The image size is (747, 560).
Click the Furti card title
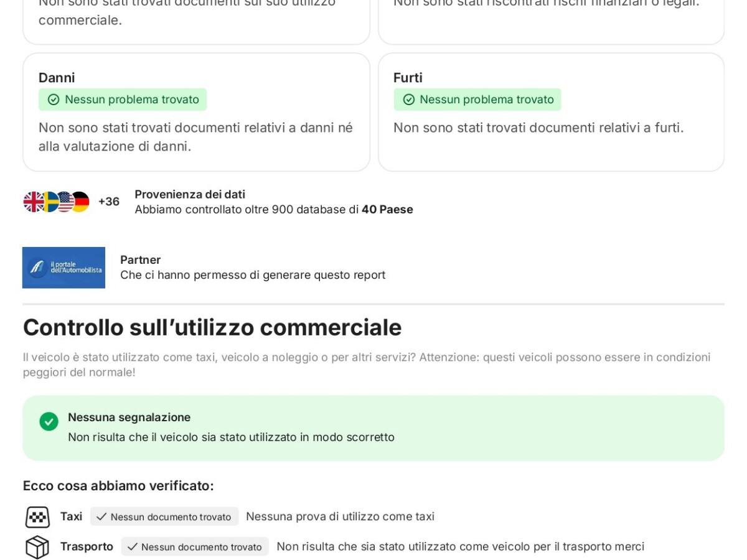coord(408,78)
